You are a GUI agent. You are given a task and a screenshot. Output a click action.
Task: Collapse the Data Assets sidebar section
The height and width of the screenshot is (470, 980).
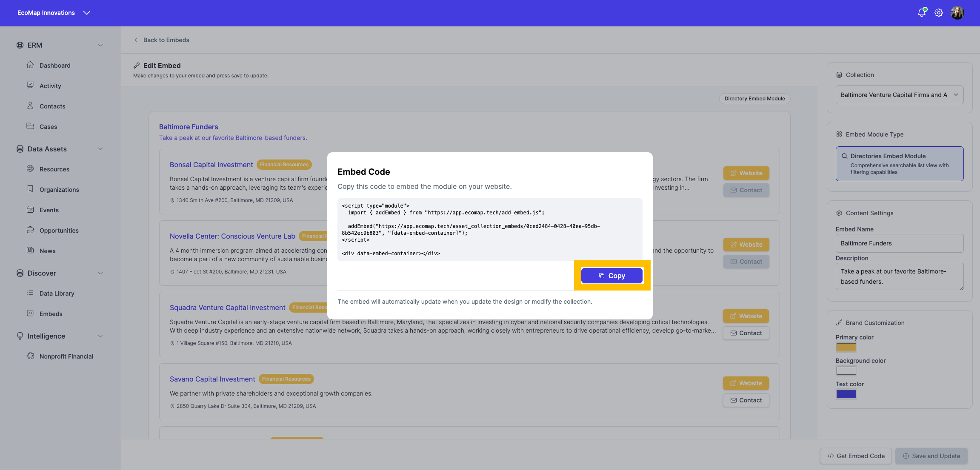100,149
